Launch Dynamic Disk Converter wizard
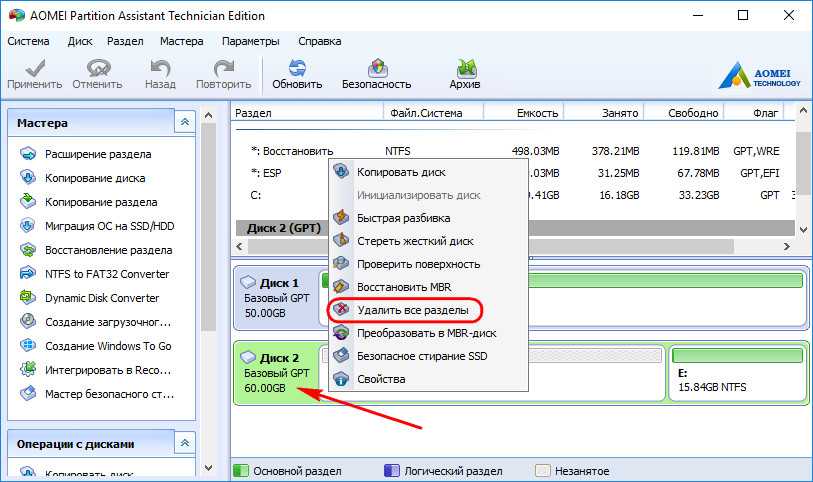 pos(101,298)
